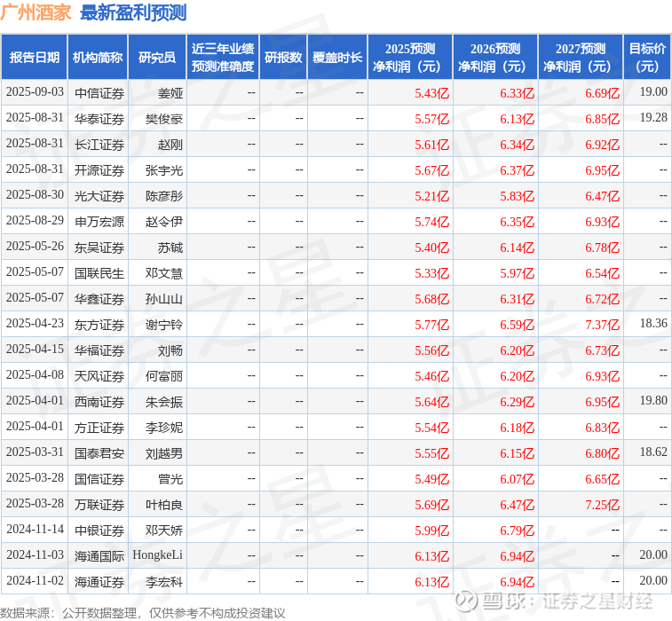This screenshot has height=621, width=672.
Task: Click 5.99亿 in 中银证券 row
Action: pyautogui.click(x=432, y=531)
